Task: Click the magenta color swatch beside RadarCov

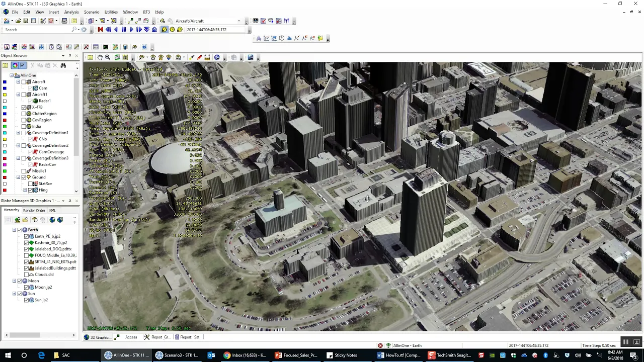Action: [x=5, y=164]
